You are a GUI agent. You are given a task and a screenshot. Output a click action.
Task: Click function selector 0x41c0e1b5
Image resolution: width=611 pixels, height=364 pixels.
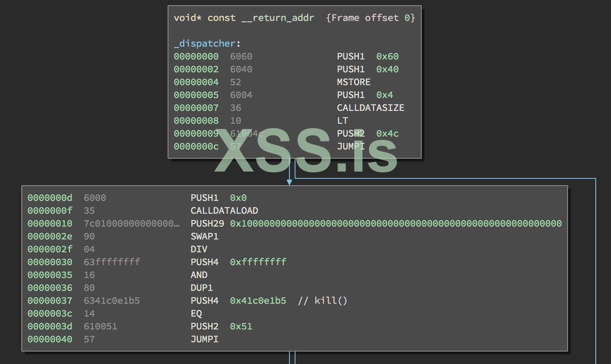coord(258,301)
